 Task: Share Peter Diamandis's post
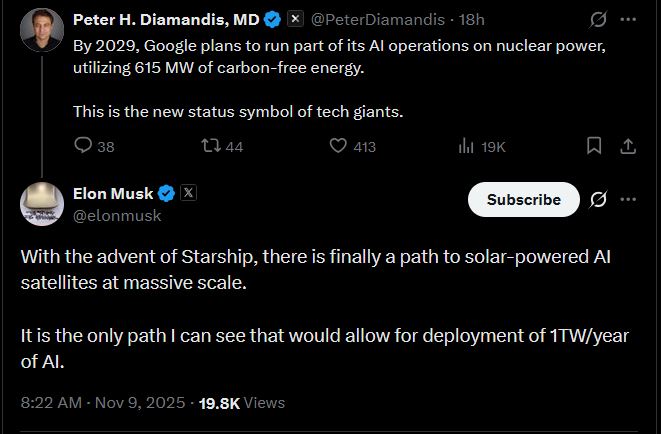pos(628,146)
